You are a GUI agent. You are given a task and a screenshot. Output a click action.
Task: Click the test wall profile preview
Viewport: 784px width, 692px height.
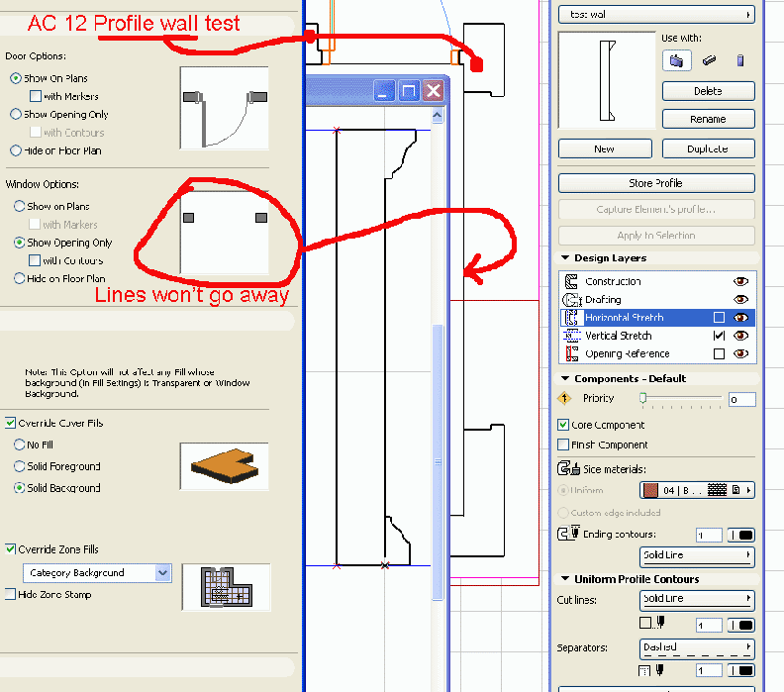607,80
